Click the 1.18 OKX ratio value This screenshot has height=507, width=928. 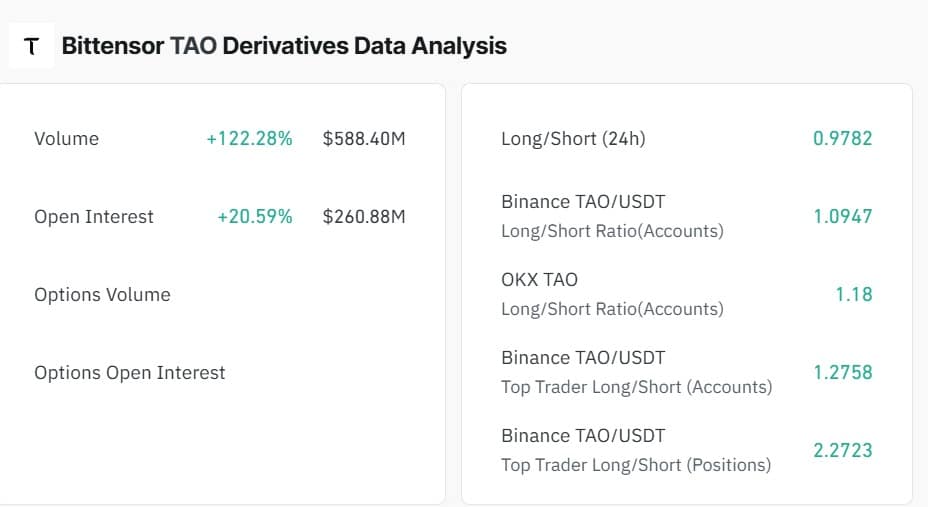tap(853, 295)
